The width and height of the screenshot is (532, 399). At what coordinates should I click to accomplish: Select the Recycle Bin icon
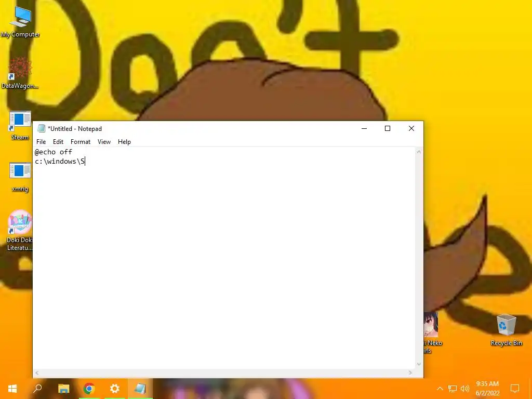506,330
